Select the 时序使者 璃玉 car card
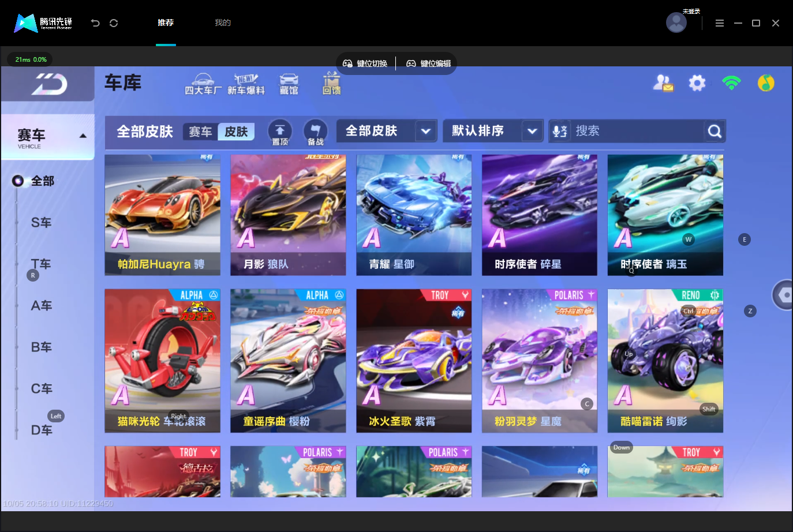The width and height of the screenshot is (793, 532). tap(665, 215)
